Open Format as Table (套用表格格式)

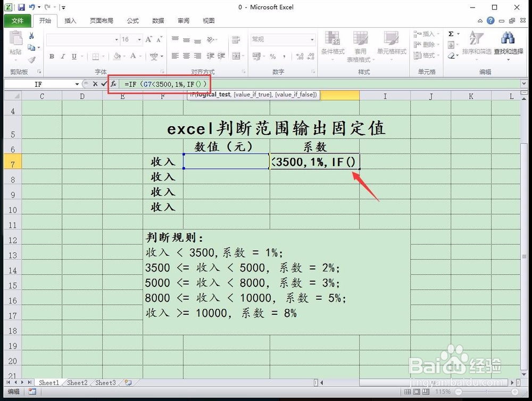(x=360, y=46)
